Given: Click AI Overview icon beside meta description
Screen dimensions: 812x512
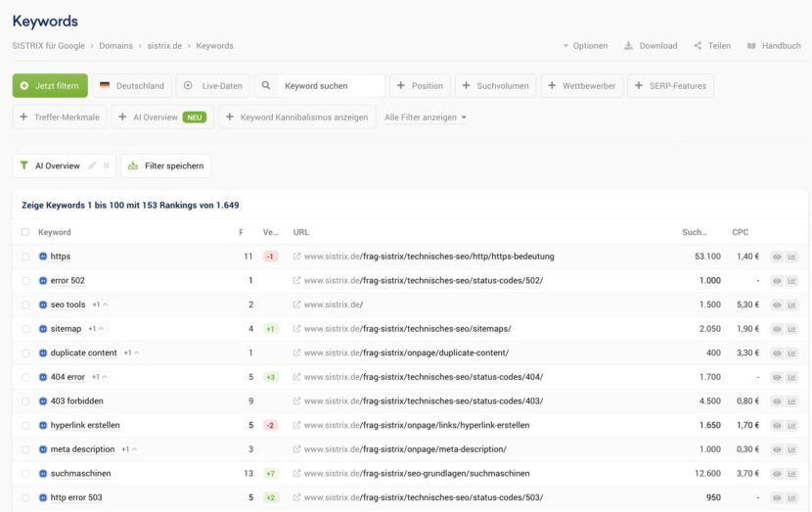Looking at the screenshot, I should point(43,449).
